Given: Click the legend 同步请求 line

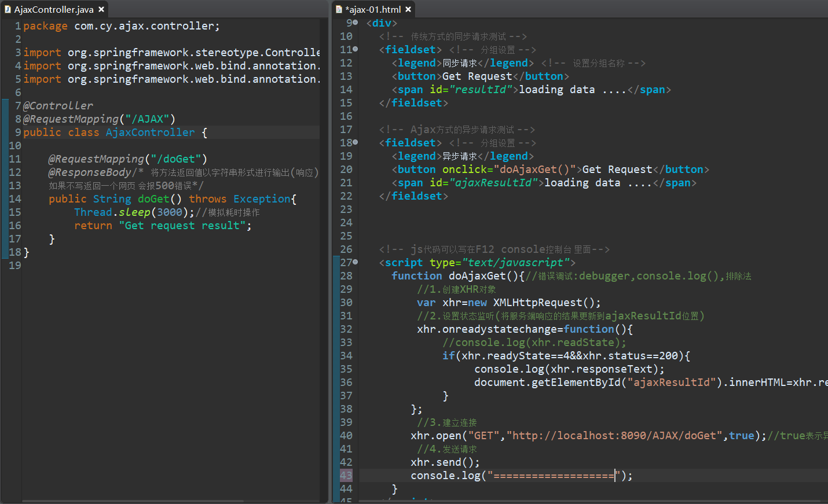Looking at the screenshot, I should click(463, 62).
